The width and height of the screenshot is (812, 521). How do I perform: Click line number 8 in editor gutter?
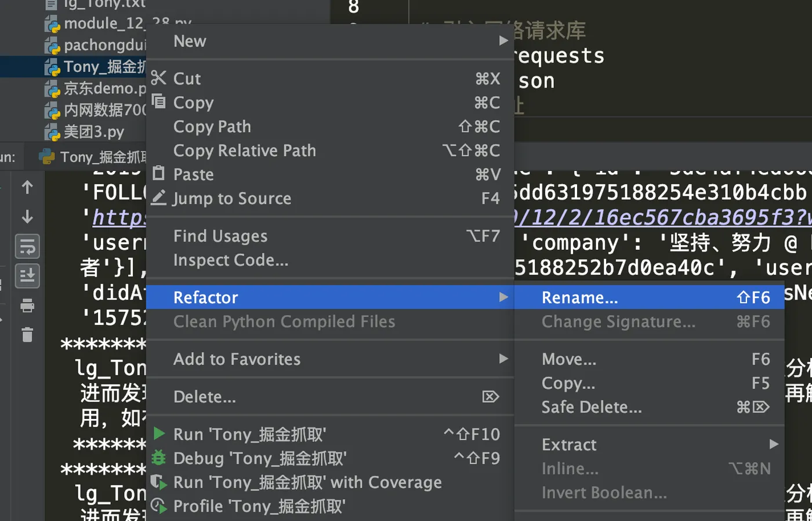coord(353,7)
